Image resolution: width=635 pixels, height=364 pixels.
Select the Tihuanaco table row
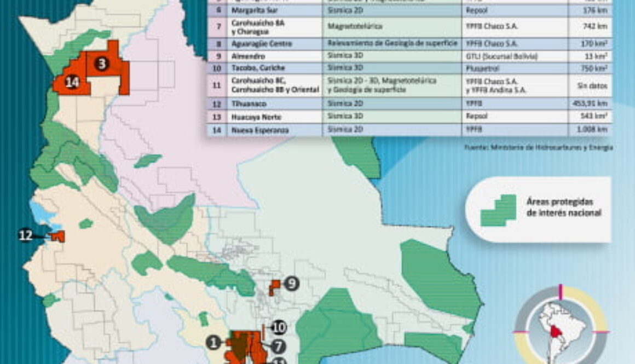(x=409, y=103)
